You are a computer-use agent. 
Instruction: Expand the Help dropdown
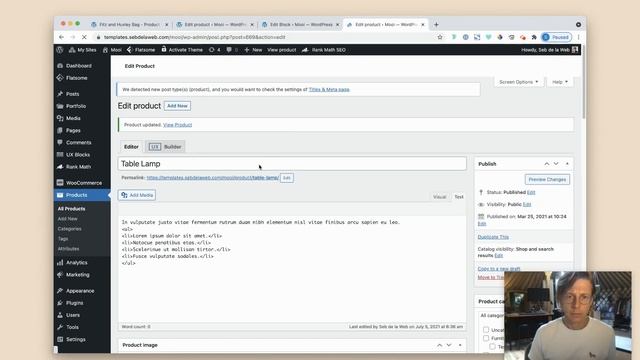(x=560, y=82)
